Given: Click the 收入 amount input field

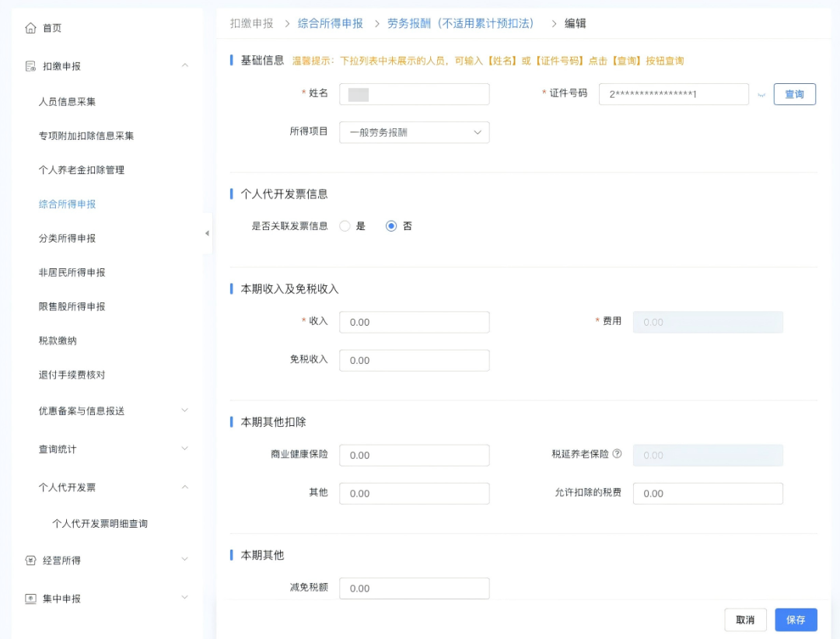Looking at the screenshot, I should point(414,322).
